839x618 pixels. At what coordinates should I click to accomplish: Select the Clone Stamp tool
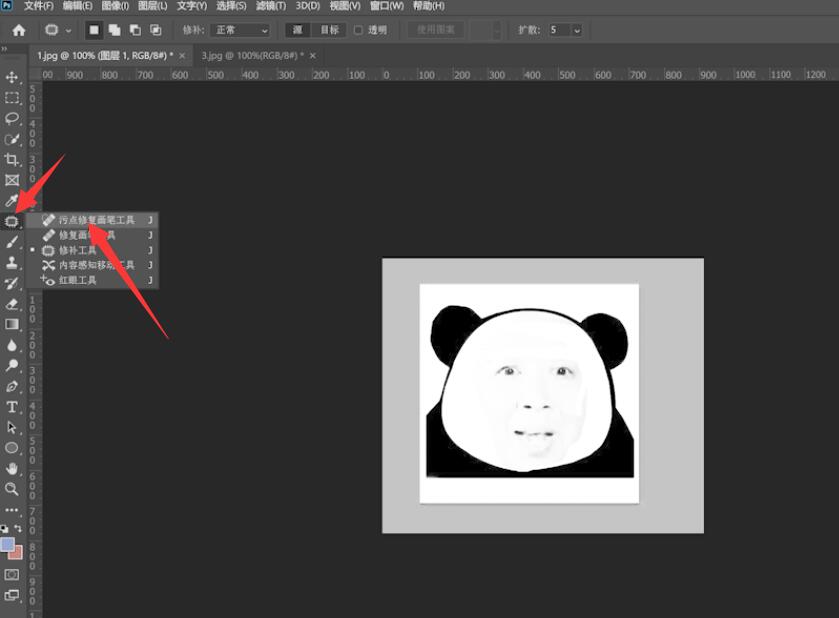pos(12,262)
